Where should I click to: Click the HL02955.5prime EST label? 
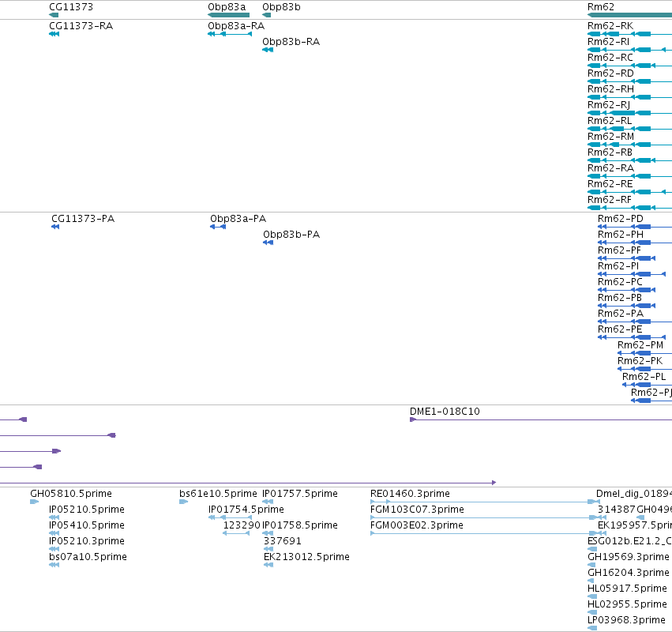pos(627,605)
